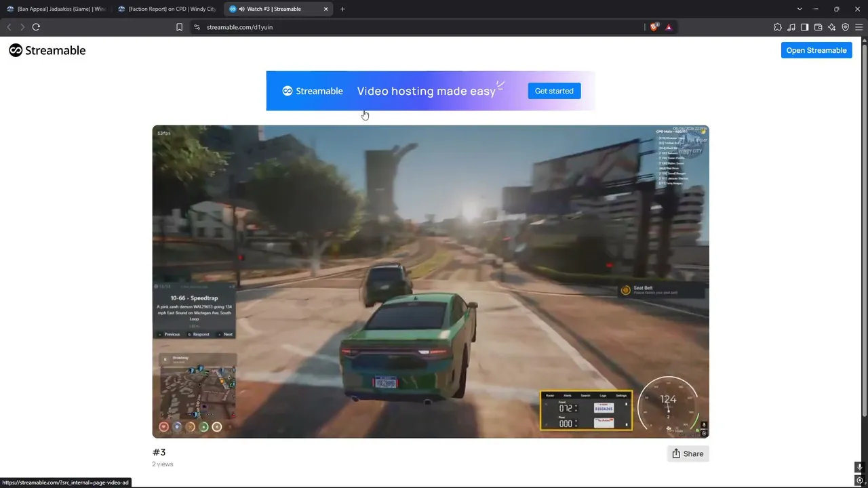Click the video player to toggle playback
This screenshot has height=488, width=868.
[x=431, y=281]
